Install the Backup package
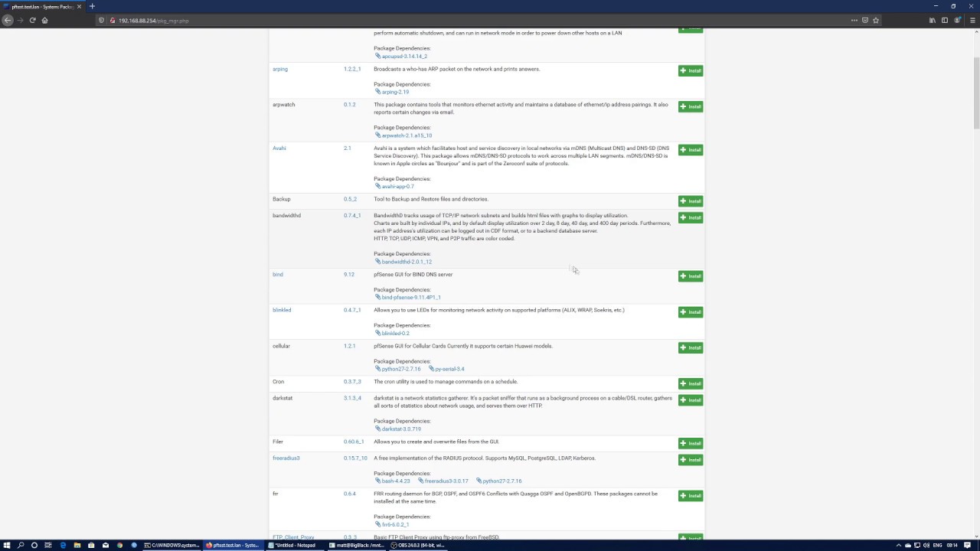Screen dimensions: 980x551 tap(691, 201)
